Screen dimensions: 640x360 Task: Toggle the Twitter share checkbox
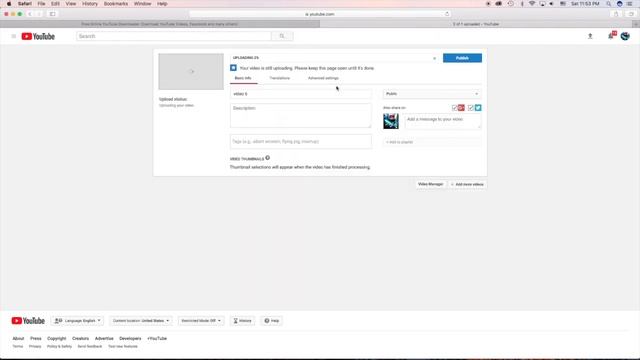[x=471, y=108]
